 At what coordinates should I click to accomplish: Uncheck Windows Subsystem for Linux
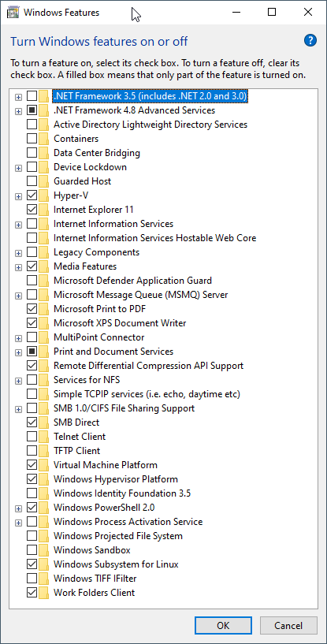(32, 564)
